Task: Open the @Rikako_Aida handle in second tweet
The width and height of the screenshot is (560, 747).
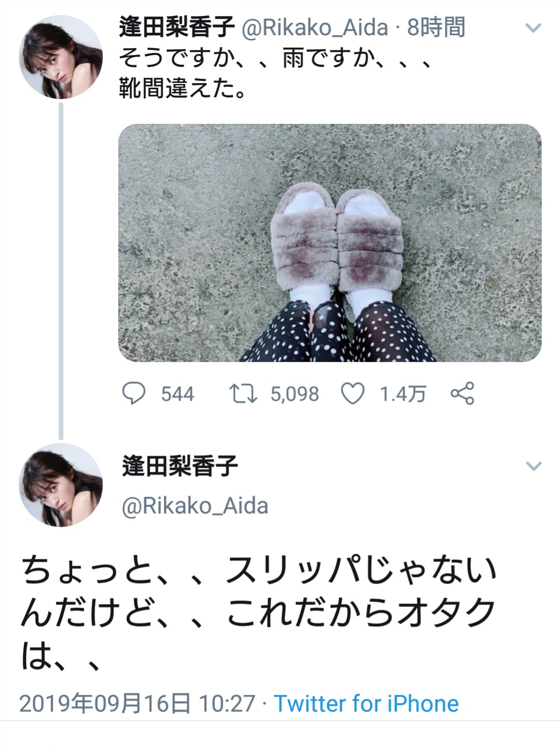Action: coord(195,506)
